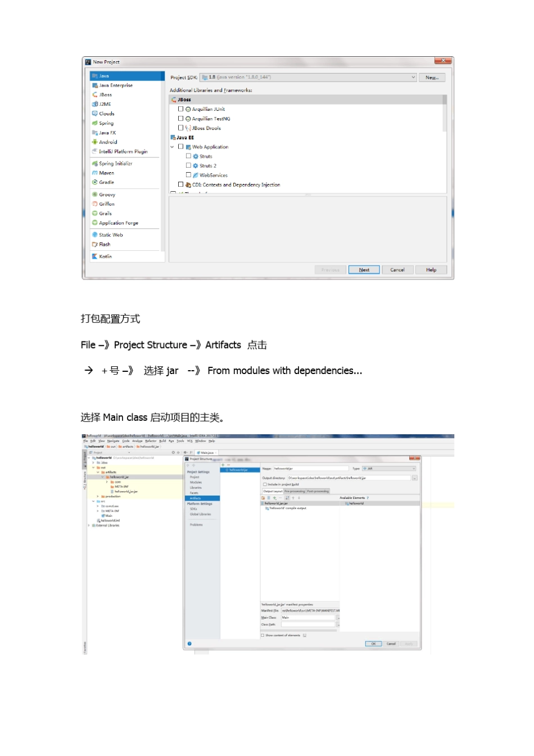The height and width of the screenshot is (756, 534).
Task: Select the Spring Initializr icon
Action: pyautogui.click(x=95, y=164)
